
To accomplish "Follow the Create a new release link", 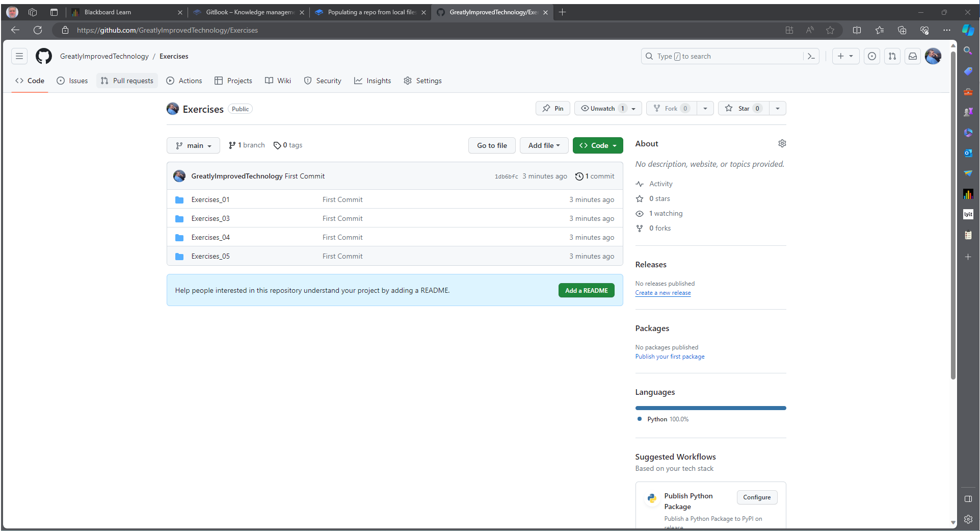I will coord(663,293).
